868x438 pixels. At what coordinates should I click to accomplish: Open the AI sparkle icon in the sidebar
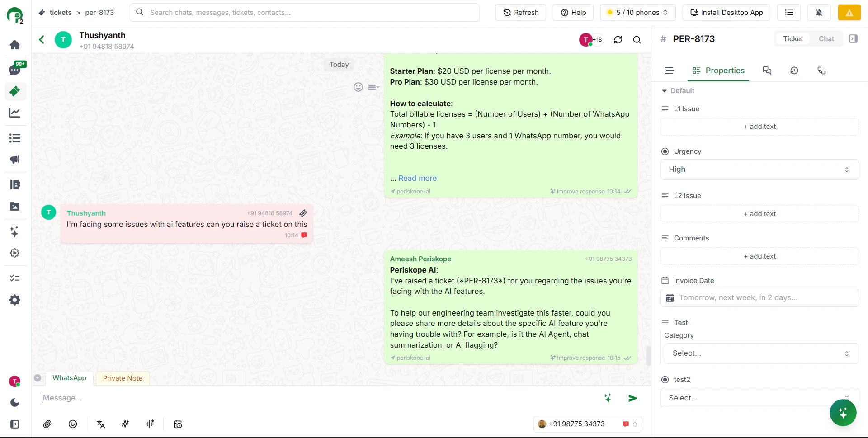click(14, 231)
